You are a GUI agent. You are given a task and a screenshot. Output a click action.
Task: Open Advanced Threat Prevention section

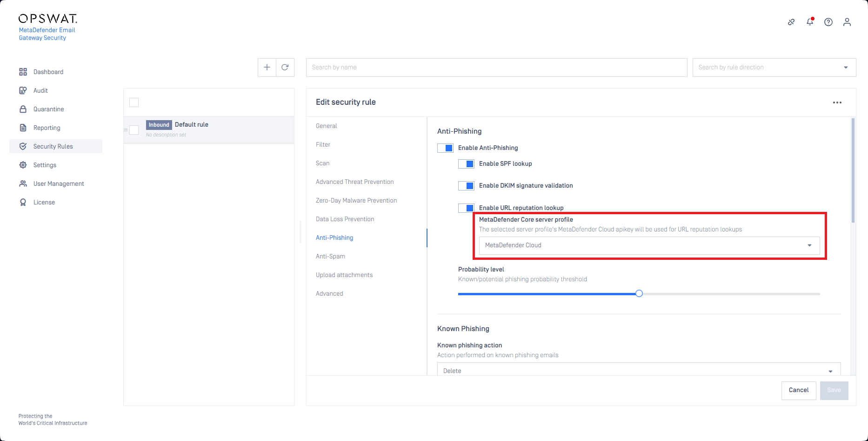click(354, 182)
